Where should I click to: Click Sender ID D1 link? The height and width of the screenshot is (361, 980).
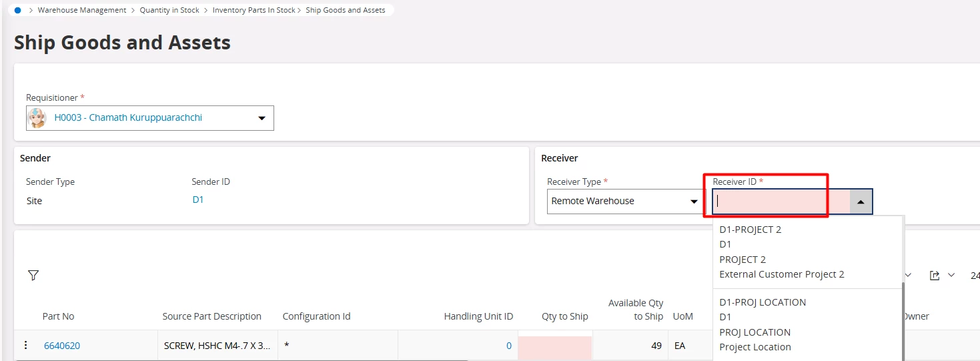(x=198, y=200)
